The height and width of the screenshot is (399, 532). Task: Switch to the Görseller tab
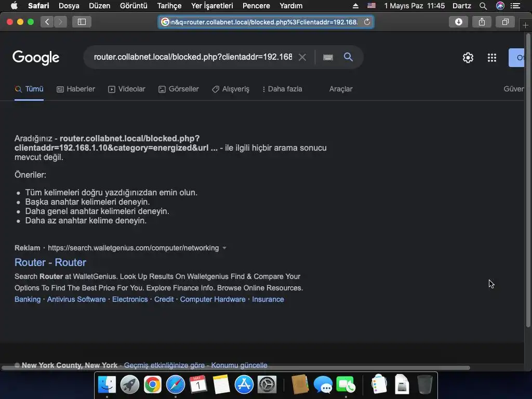point(179,89)
